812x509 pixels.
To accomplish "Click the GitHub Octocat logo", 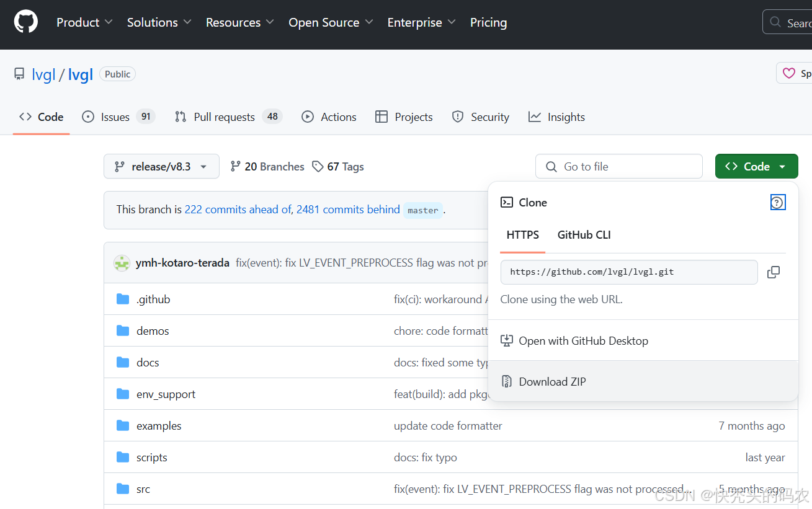I will [x=26, y=22].
